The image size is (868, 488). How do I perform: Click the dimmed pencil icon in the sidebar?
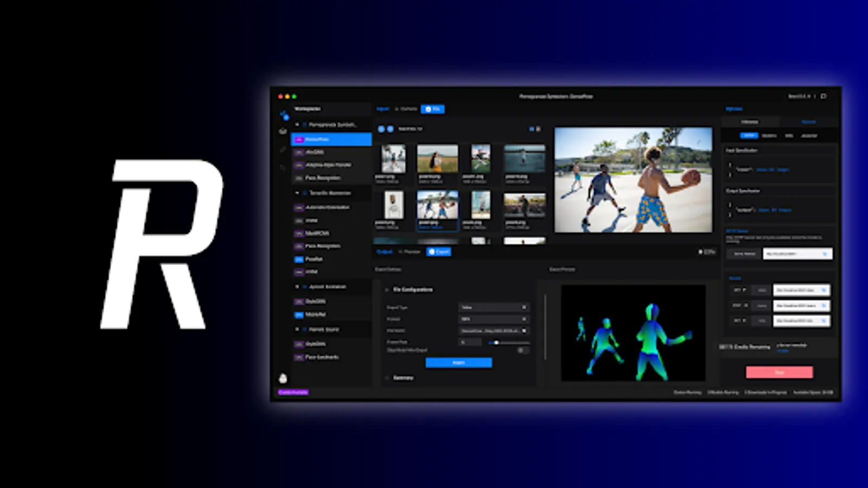pos(283,150)
